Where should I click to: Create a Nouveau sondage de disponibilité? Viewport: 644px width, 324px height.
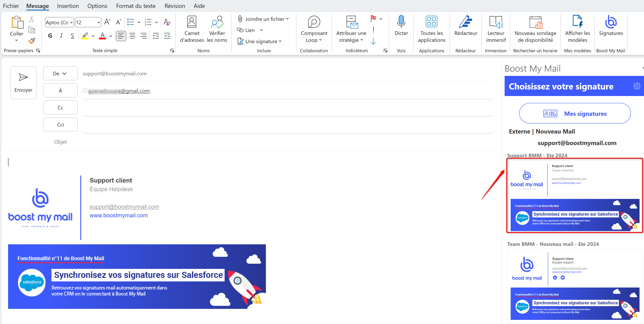click(535, 29)
